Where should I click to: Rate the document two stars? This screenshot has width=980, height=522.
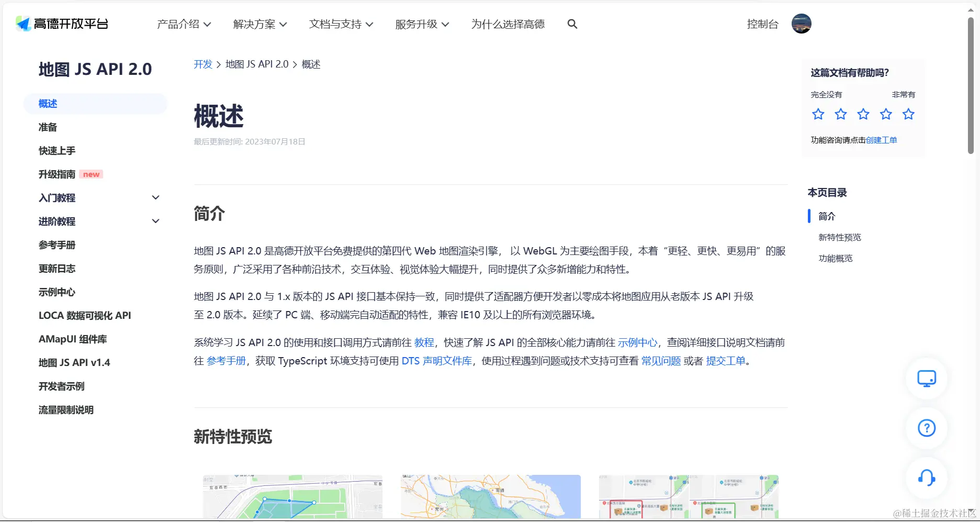click(x=840, y=114)
